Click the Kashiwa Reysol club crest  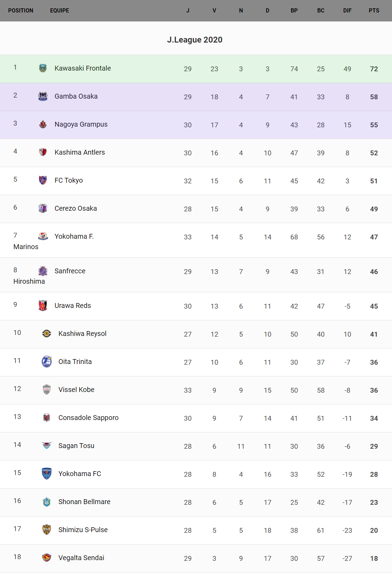(x=47, y=334)
